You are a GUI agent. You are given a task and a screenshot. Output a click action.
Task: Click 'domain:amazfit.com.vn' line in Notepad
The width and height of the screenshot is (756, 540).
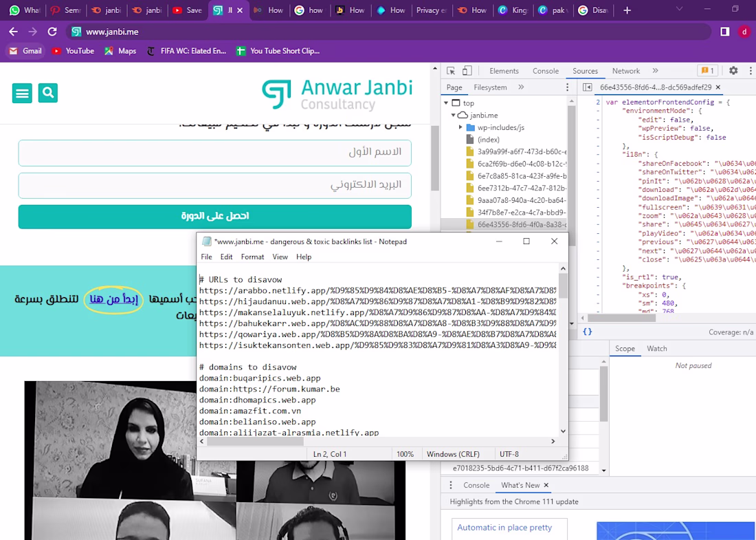point(249,411)
